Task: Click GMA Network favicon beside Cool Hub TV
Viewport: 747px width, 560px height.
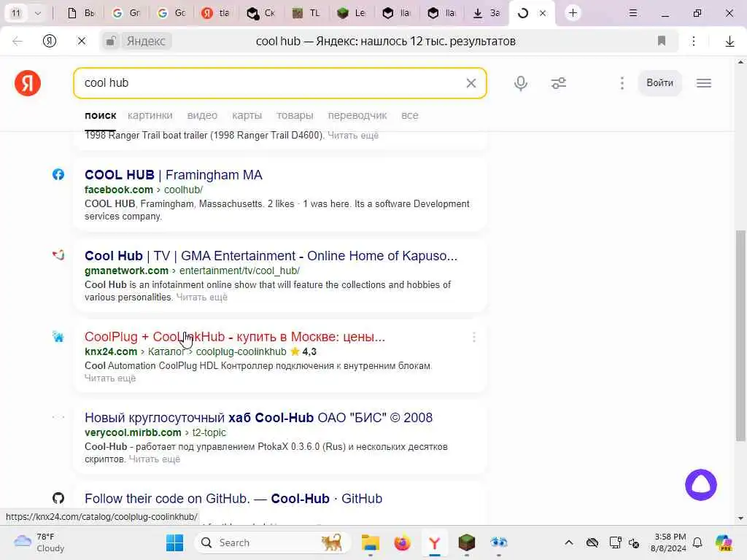Action: [x=58, y=255]
